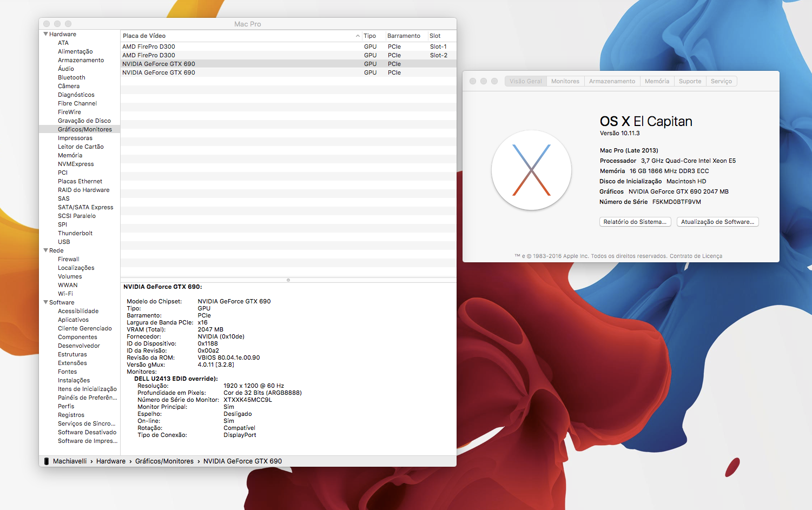Click the Slot column header
This screenshot has width=812, height=510.
pyautogui.click(x=441, y=36)
